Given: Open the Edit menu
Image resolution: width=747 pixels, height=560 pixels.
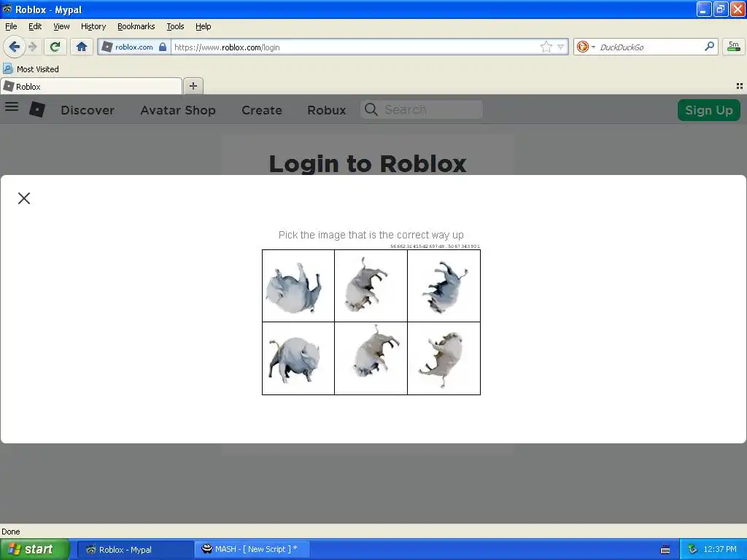Looking at the screenshot, I should (x=35, y=26).
